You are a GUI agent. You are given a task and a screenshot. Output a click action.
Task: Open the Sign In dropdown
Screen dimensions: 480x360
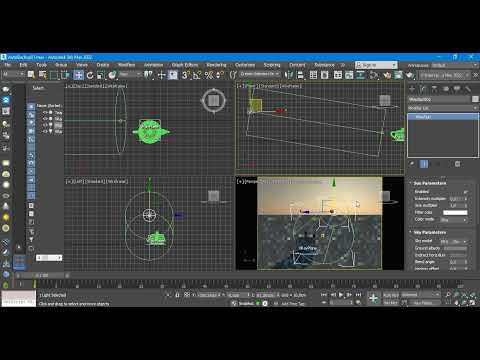click(x=376, y=65)
